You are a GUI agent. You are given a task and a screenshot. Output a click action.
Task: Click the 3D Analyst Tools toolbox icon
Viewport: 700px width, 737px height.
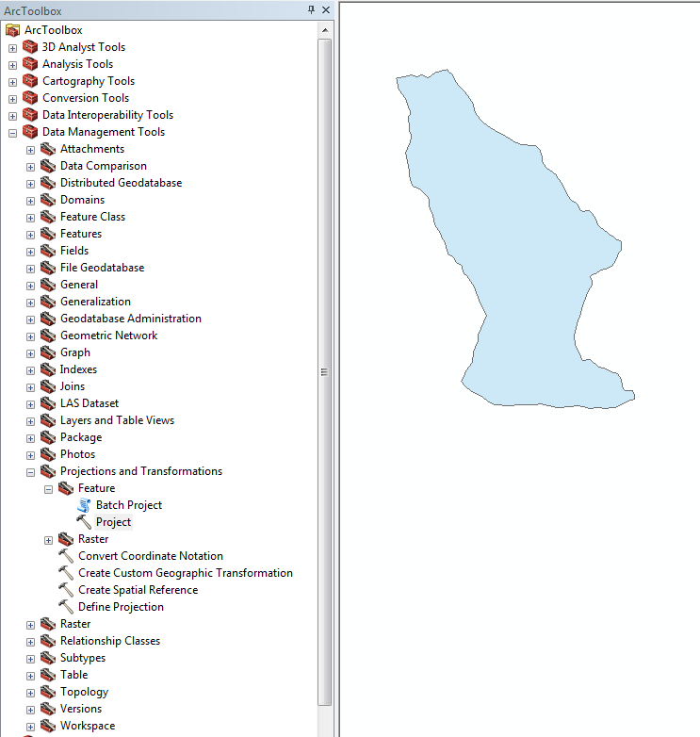[x=30, y=47]
